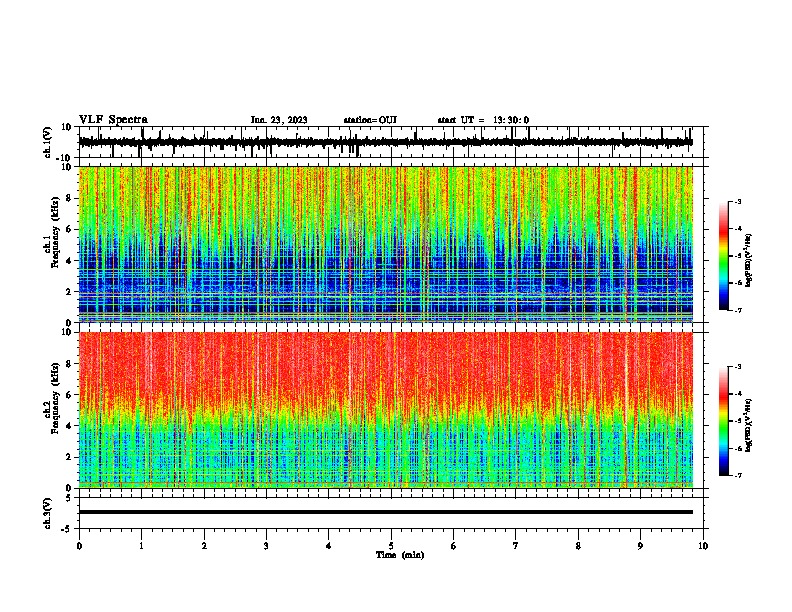
Task: Click the time axis tick label "2"
Action: pos(204,546)
